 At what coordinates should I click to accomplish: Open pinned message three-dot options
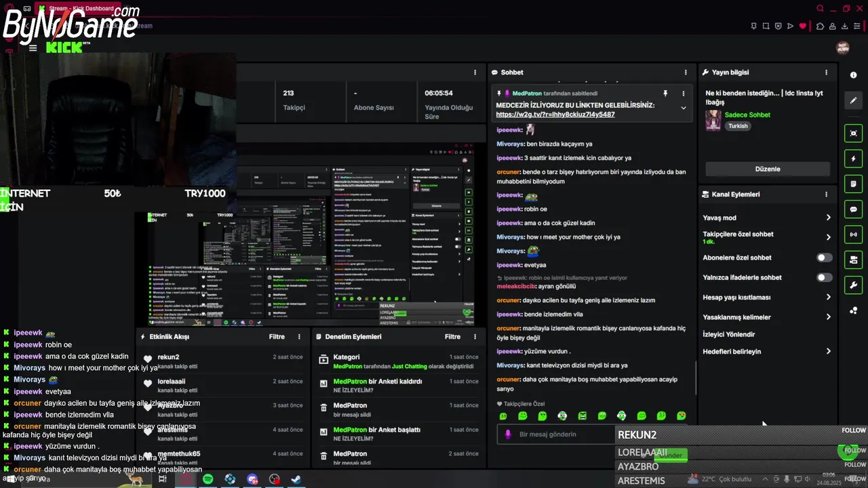click(x=683, y=94)
